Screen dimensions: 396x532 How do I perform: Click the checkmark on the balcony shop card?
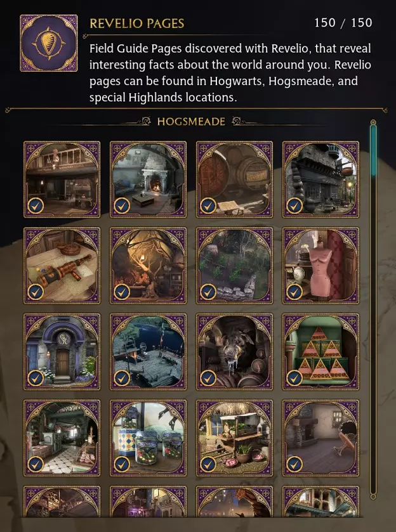[36, 206]
